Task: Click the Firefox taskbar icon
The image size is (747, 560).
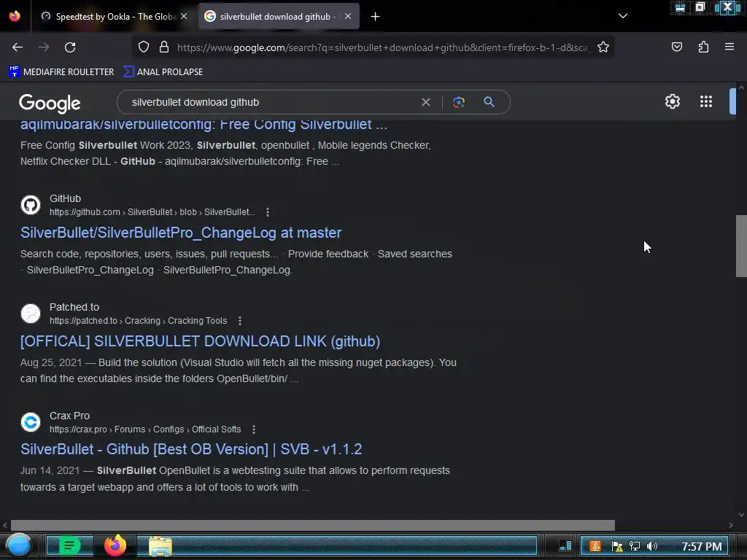Action: [x=115, y=545]
